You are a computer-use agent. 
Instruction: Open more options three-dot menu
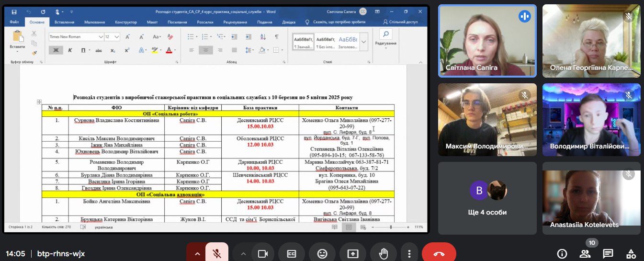pos(409,253)
